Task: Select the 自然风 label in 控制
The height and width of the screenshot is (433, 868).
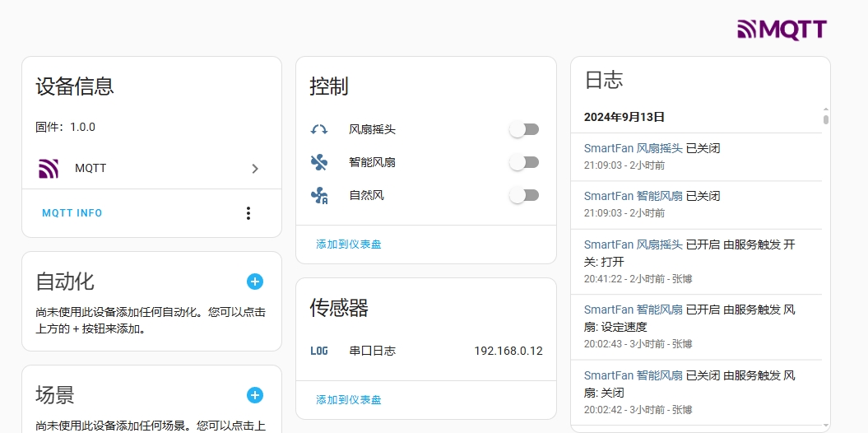Action: click(366, 195)
